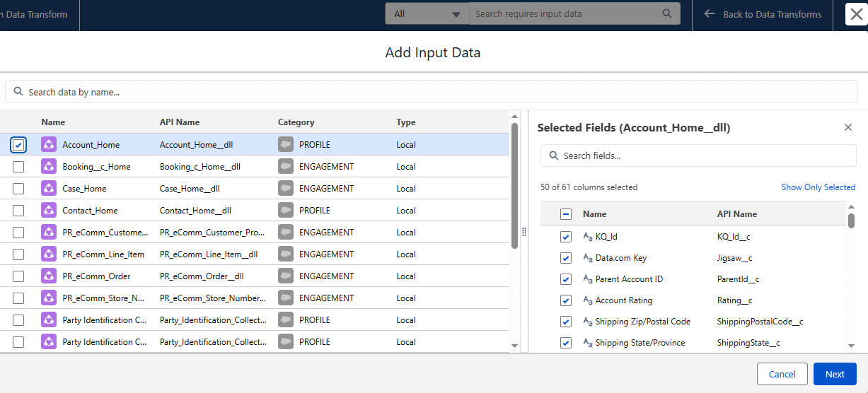Click the PR_eComm_Custome... object icon
868x393 pixels.
click(x=48, y=233)
